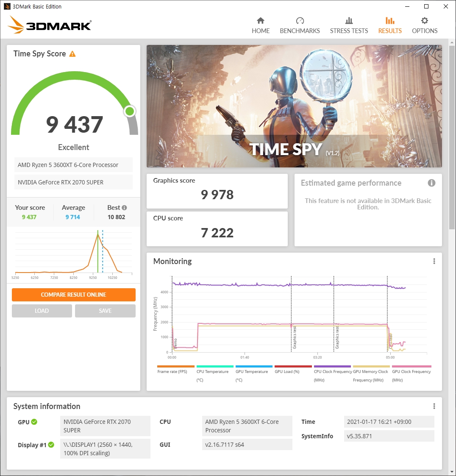Toggle the GPU Clock Frequency legend entry
The height and width of the screenshot is (476, 456).
[412, 374]
